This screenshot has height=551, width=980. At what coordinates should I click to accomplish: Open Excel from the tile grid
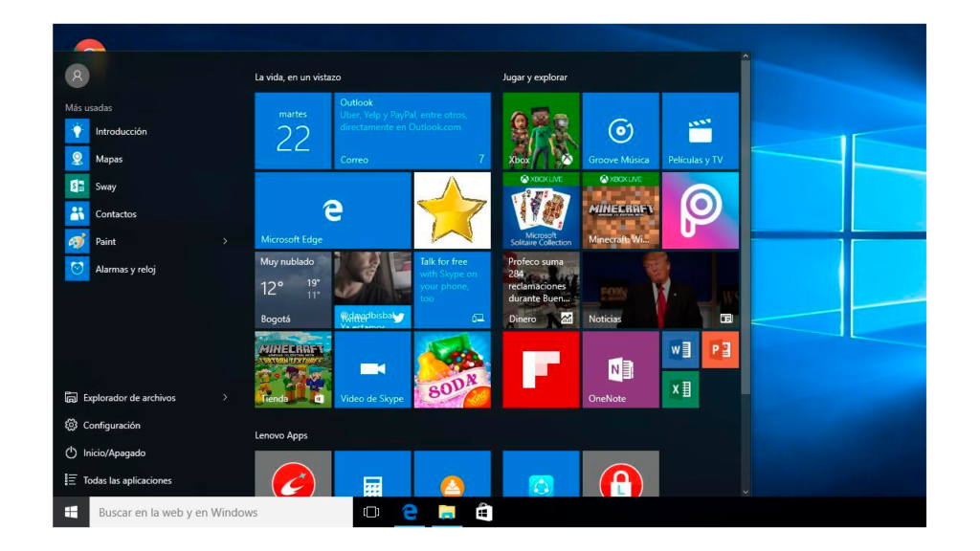click(680, 388)
